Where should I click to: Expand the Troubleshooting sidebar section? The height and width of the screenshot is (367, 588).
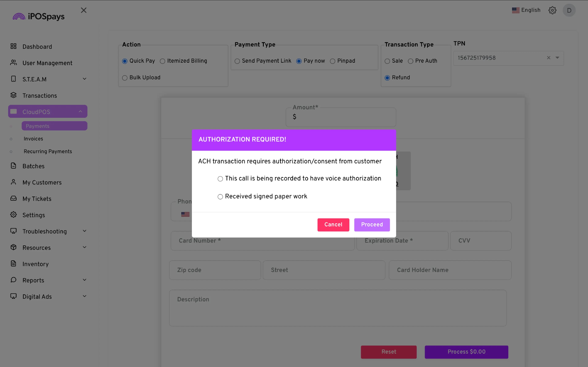pos(84,231)
